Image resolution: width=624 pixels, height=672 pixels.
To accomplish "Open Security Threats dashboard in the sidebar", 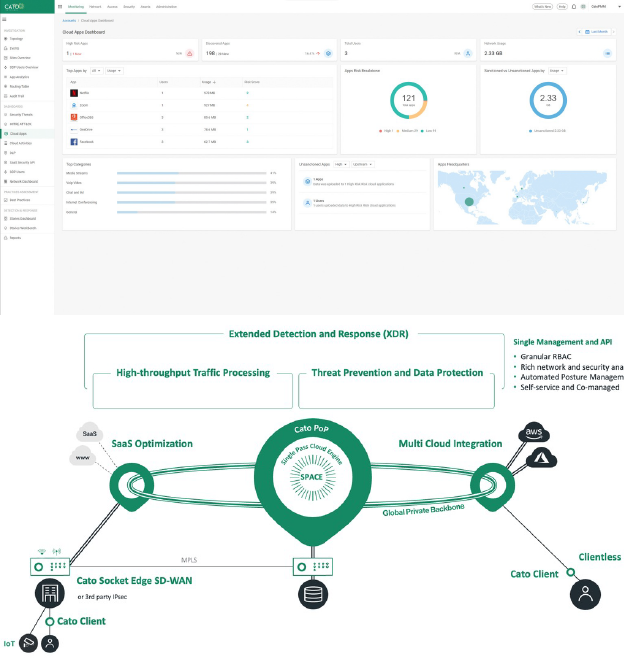I will point(21,115).
